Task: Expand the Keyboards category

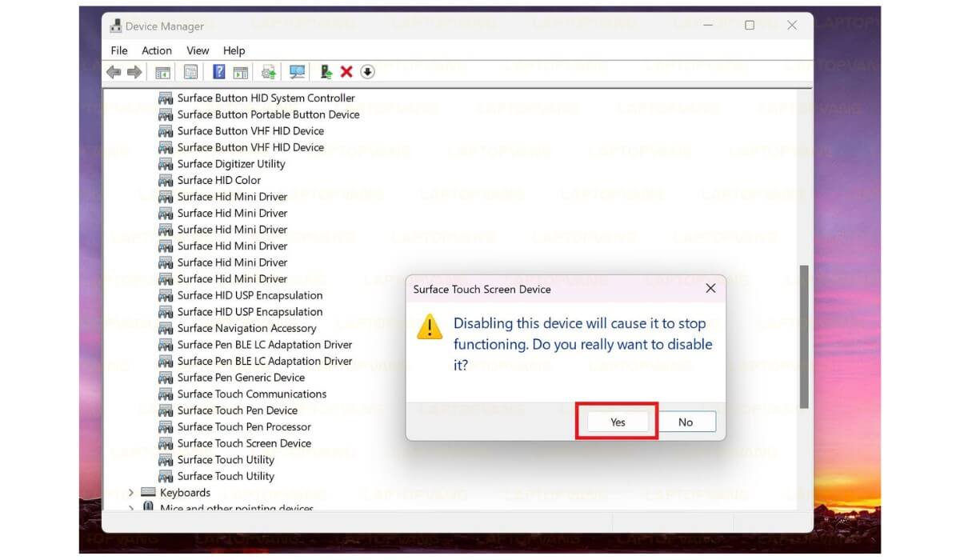Action: click(x=131, y=493)
